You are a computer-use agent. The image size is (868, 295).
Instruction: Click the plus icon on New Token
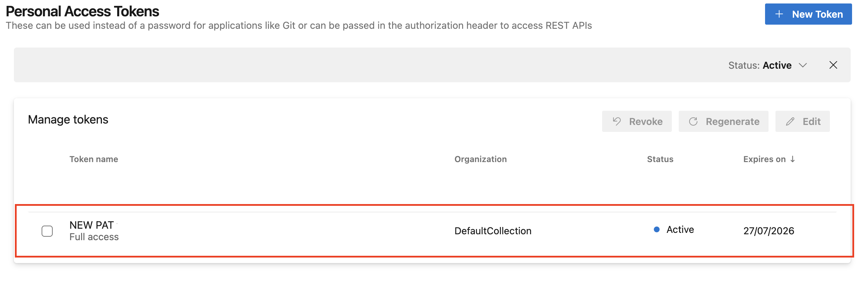[779, 14]
